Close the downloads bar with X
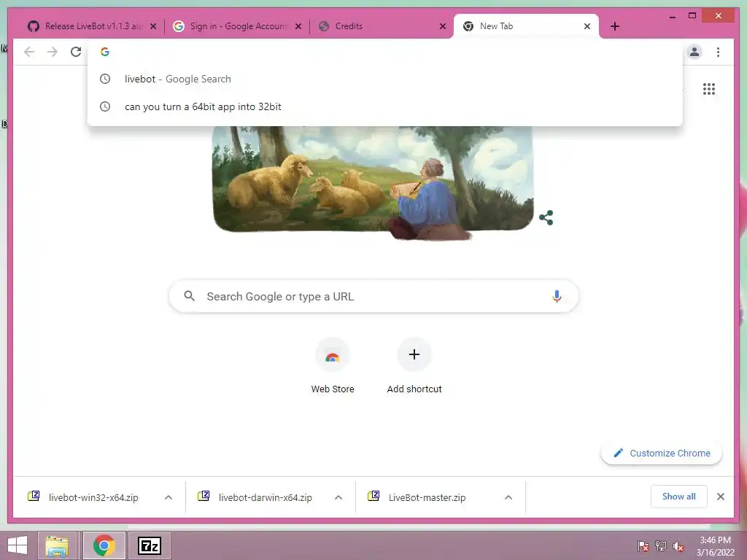The height and width of the screenshot is (560, 747). (720, 497)
